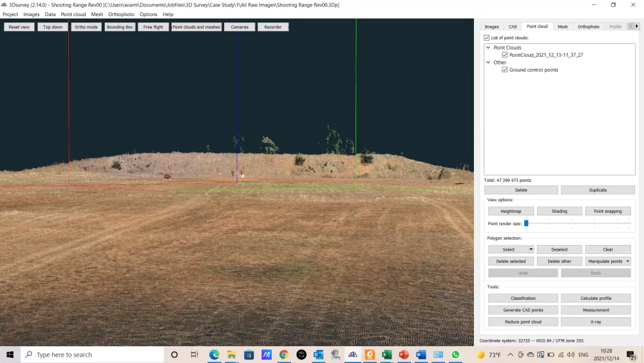Select PointCloud_2021_12_13-11_37_27 tree item
Viewport: 644px width, 363px height.
click(546, 55)
